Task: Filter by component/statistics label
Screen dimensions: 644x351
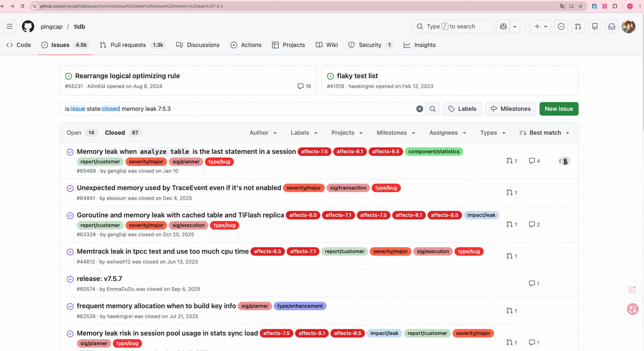Action: coord(434,151)
